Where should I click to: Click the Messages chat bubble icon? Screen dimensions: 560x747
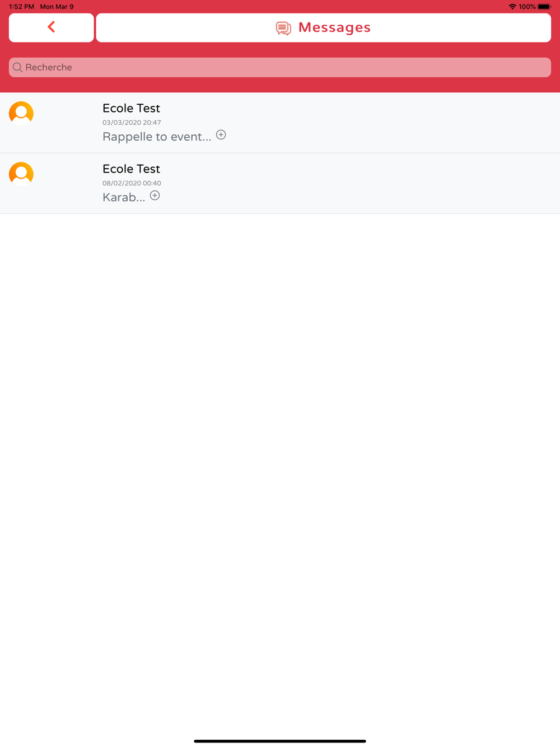283,28
